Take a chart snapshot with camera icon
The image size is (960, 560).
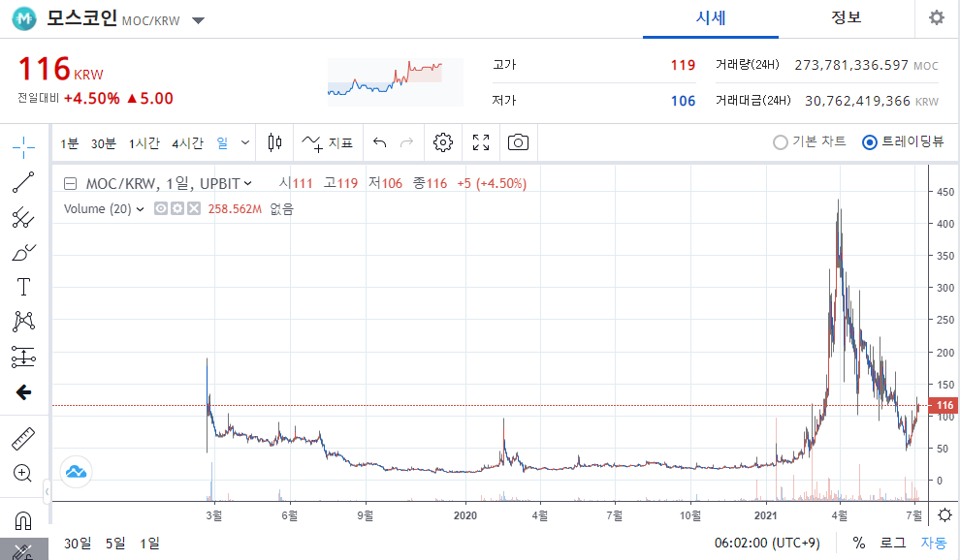point(518,142)
